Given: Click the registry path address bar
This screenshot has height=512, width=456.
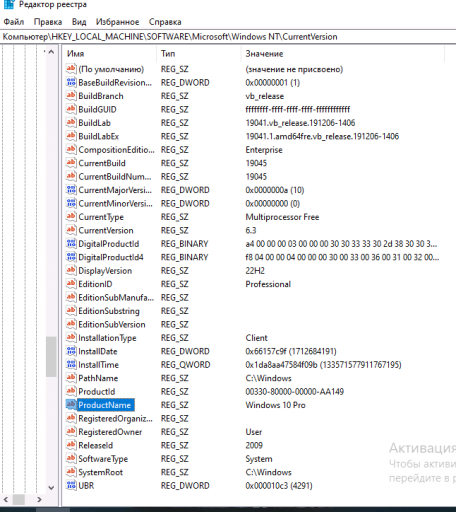Looking at the screenshot, I should [x=228, y=37].
